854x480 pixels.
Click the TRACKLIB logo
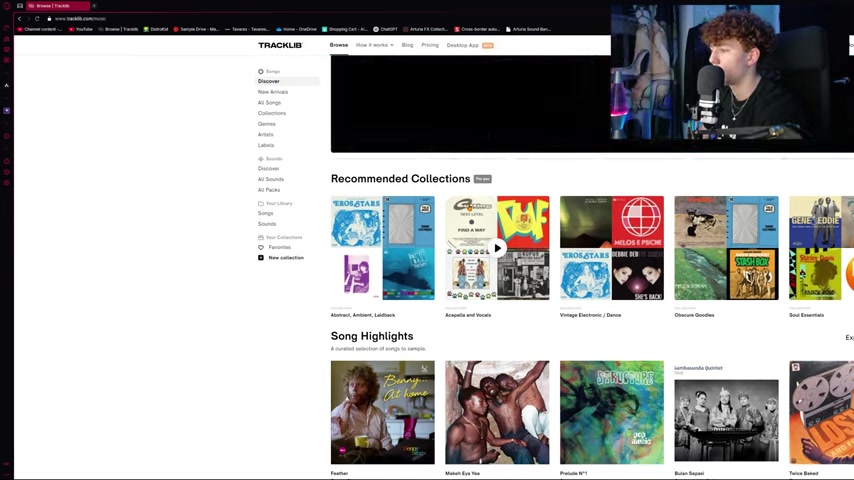pyautogui.click(x=280, y=45)
